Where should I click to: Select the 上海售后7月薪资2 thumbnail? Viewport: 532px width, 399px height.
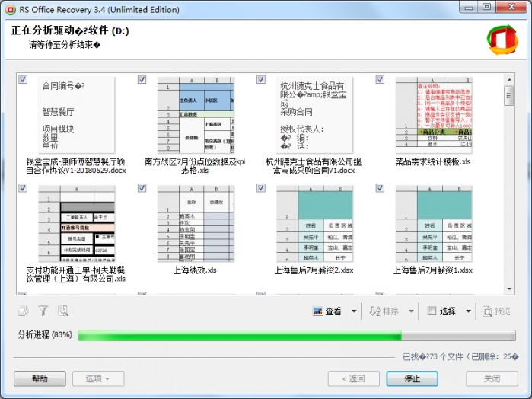(314, 223)
